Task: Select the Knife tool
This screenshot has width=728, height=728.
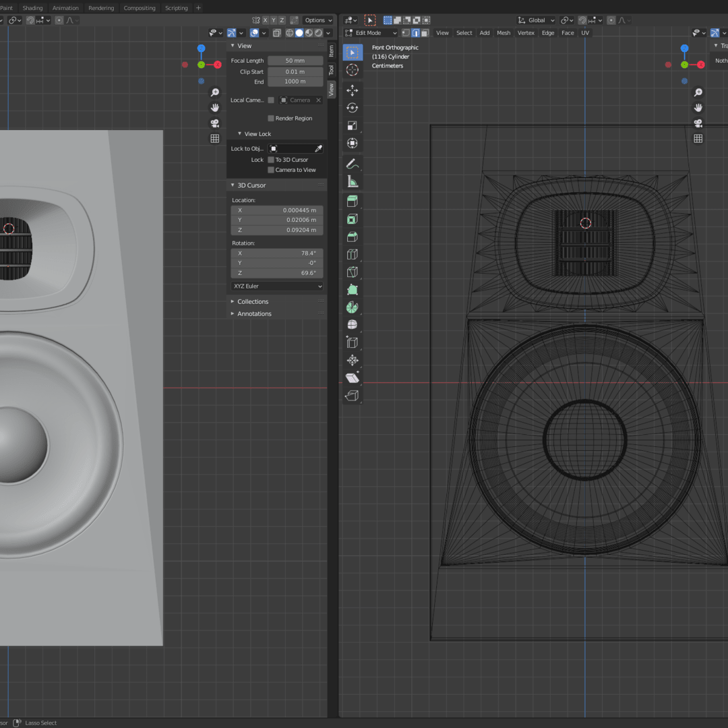Action: coord(352,272)
